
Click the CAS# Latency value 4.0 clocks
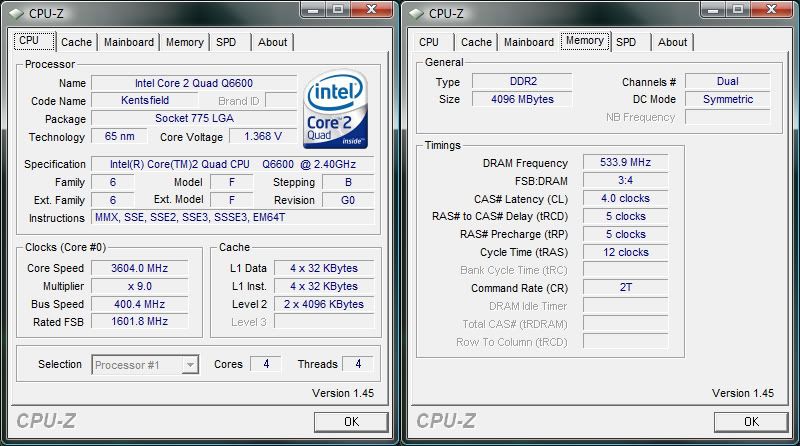click(x=626, y=198)
